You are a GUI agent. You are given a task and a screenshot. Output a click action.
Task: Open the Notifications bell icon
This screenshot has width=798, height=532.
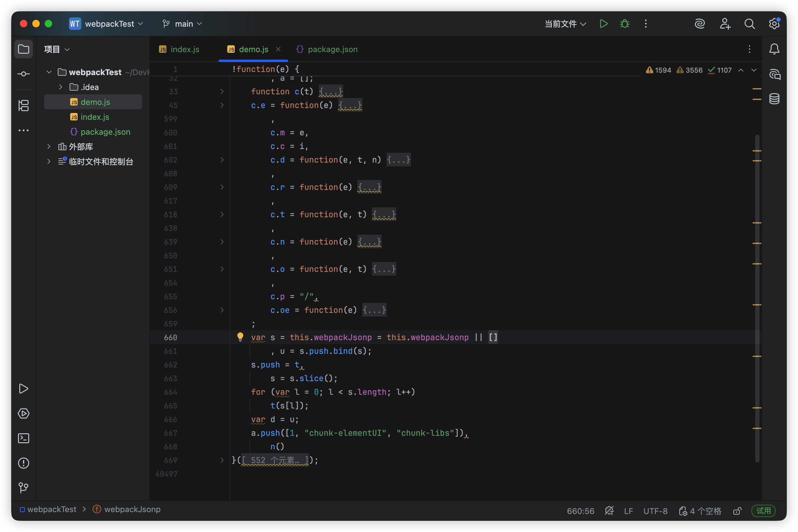[774, 50]
